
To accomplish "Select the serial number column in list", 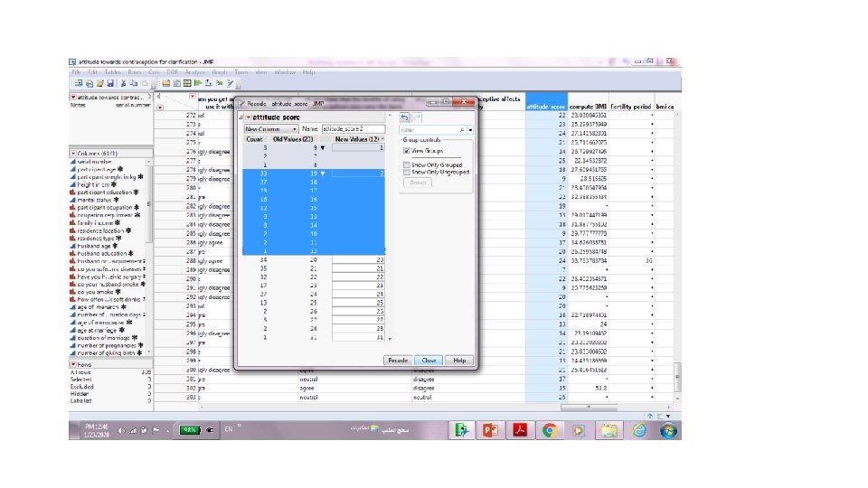I will [x=95, y=162].
